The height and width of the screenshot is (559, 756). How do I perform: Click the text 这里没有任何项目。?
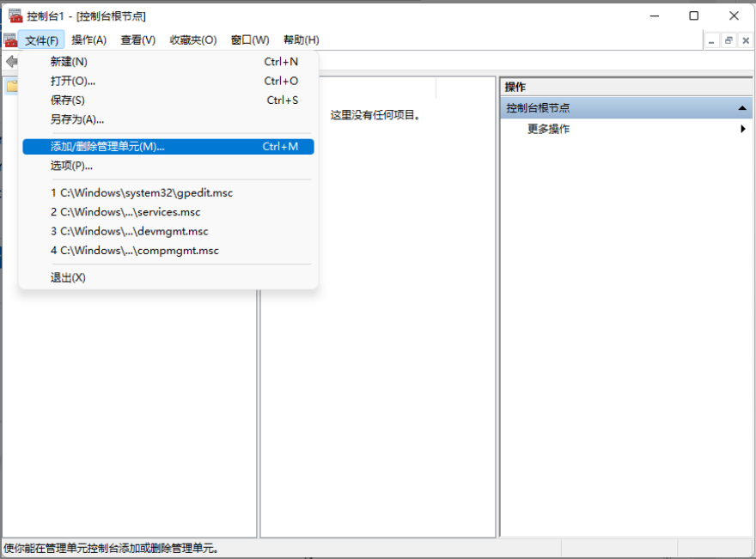[375, 115]
